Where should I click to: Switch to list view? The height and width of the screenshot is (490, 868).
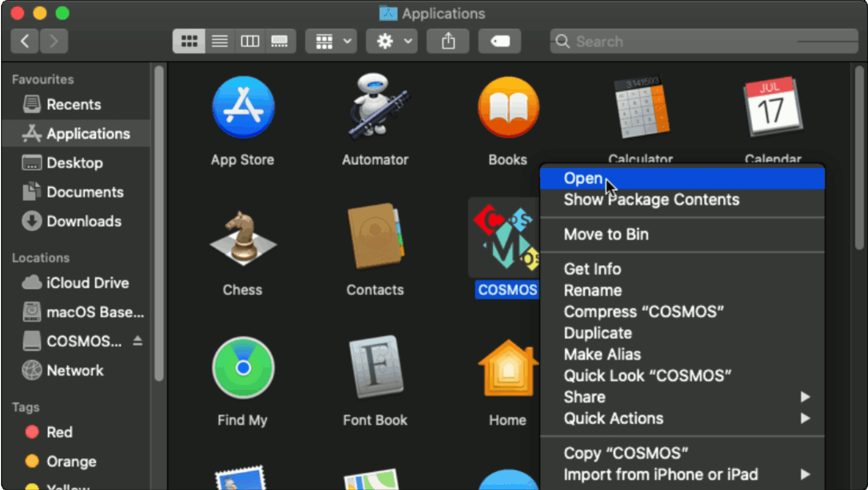click(x=219, y=41)
